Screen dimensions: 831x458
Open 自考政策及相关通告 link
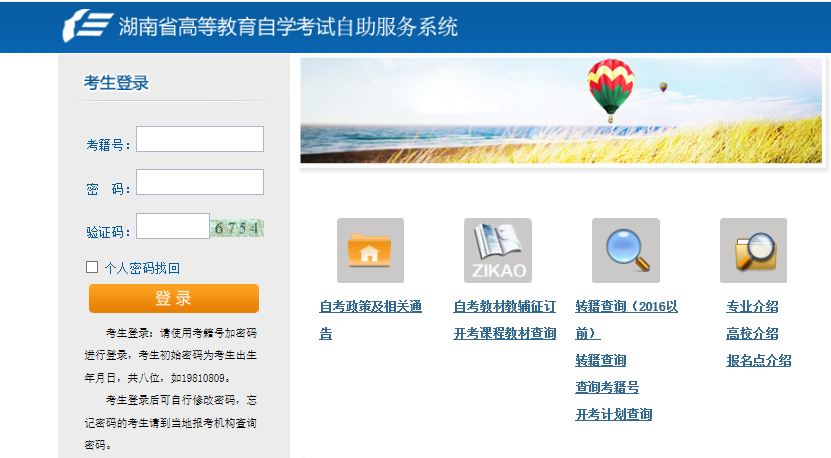(x=370, y=307)
